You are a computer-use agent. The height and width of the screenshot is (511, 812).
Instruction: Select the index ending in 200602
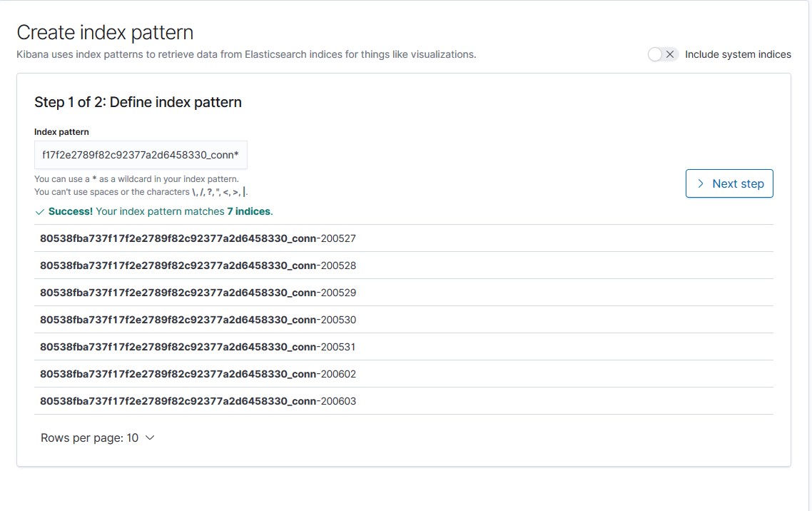coord(198,373)
